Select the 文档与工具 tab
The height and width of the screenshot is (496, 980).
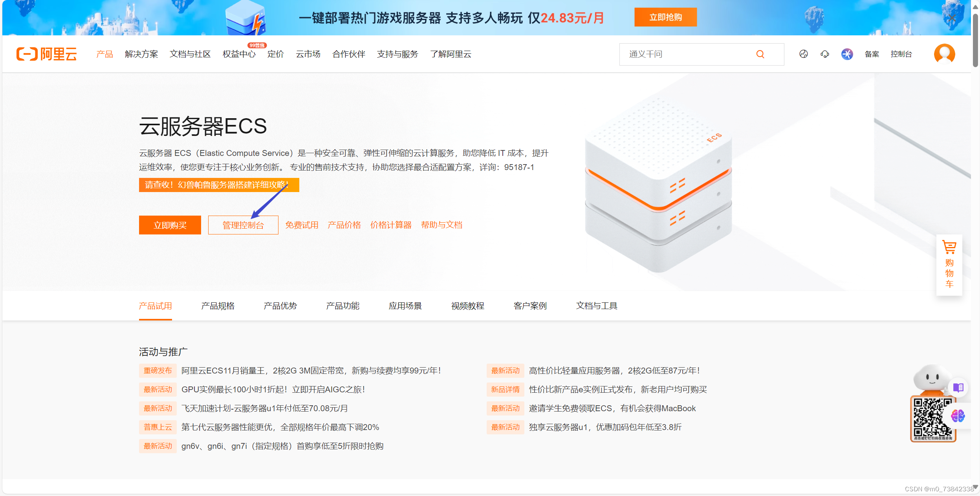597,306
